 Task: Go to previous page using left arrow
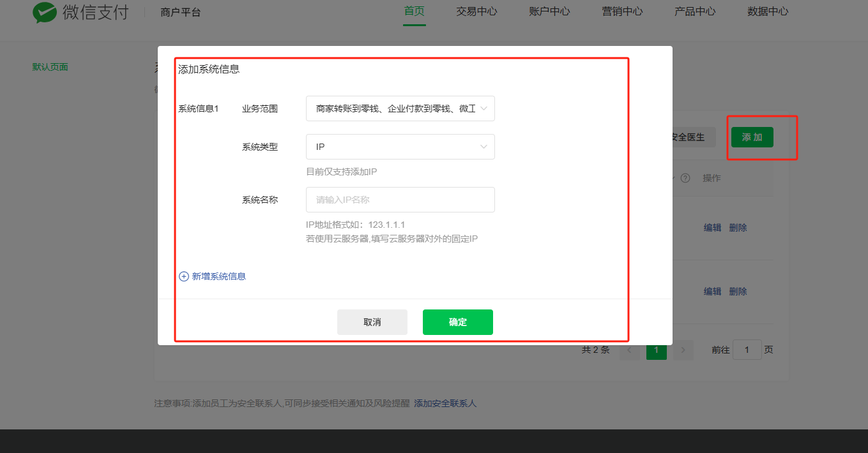pos(629,350)
